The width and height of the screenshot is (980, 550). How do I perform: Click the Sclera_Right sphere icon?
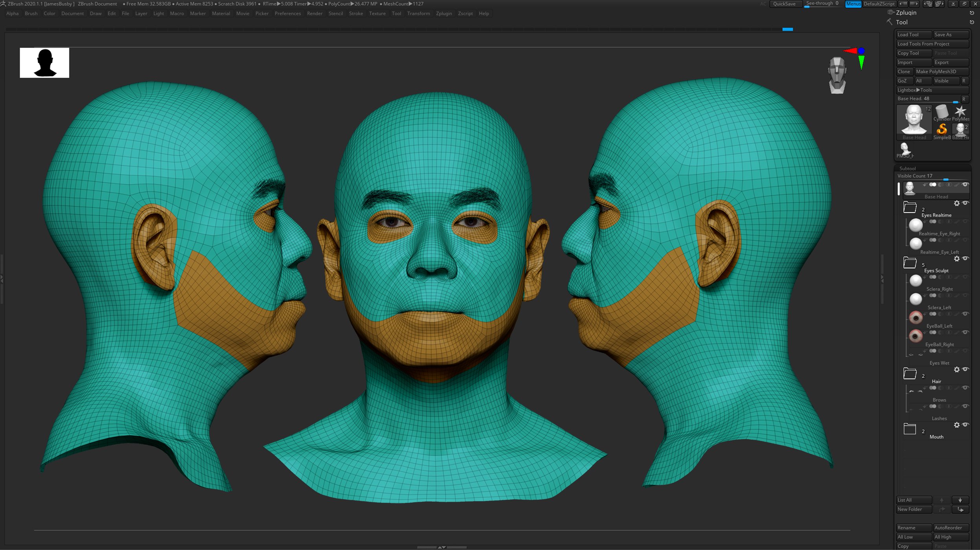[x=915, y=281]
